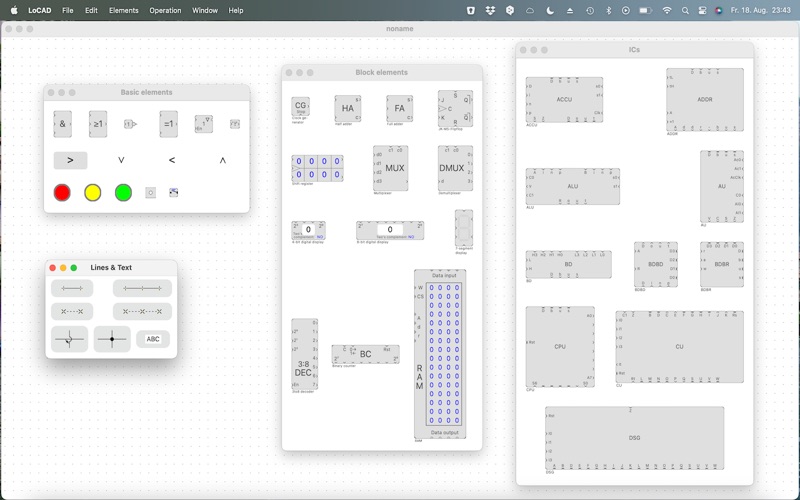Screen dimensions: 800x500
Task: Open the Elements menu
Action: [123, 10]
